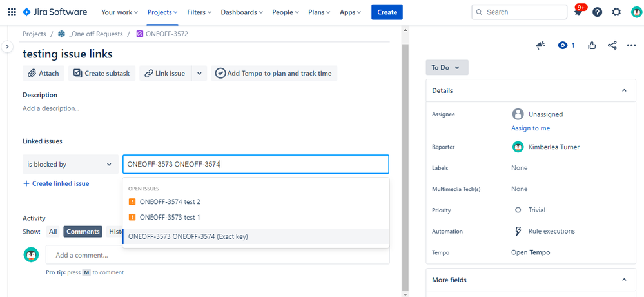644x297 pixels.
Task: Select the Comments activity tab
Action: click(x=83, y=232)
